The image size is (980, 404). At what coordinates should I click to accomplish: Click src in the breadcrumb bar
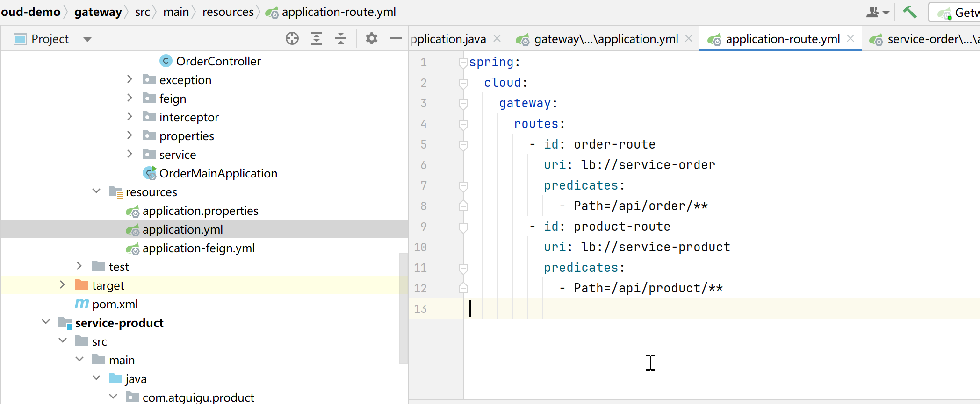[x=143, y=12]
